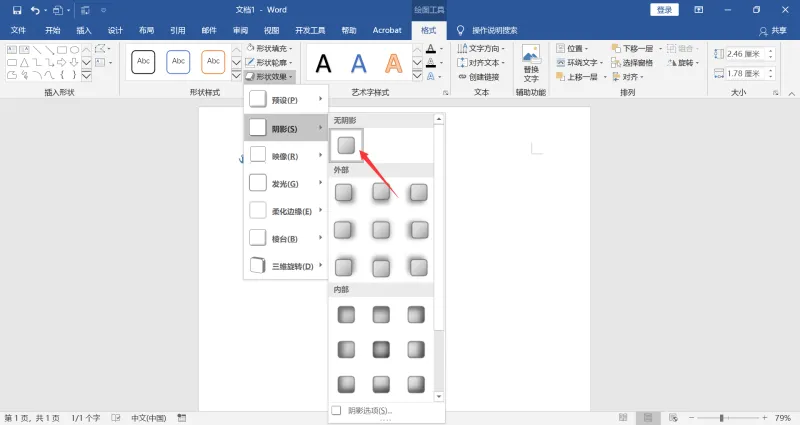800x425 pixels.
Task: Select the orange-outline Abc shape style
Action: coord(213,62)
